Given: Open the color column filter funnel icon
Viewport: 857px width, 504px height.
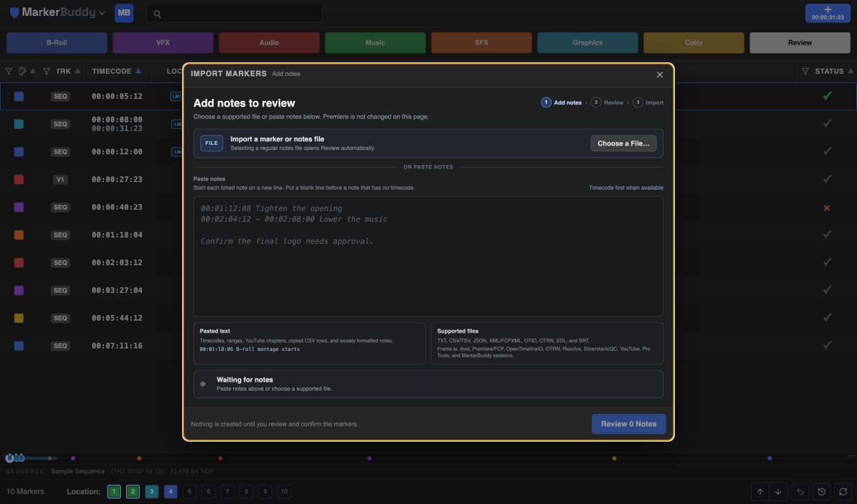Looking at the screenshot, I should [x=9, y=71].
